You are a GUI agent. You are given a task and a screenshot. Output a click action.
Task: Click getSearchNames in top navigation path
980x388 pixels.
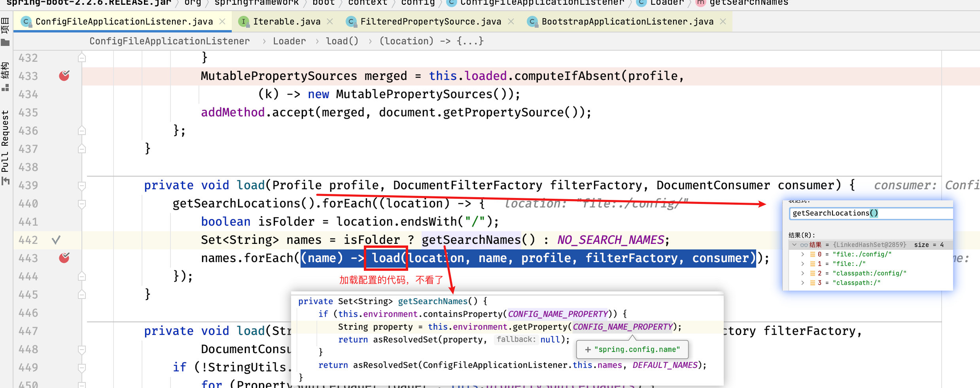pos(749,3)
